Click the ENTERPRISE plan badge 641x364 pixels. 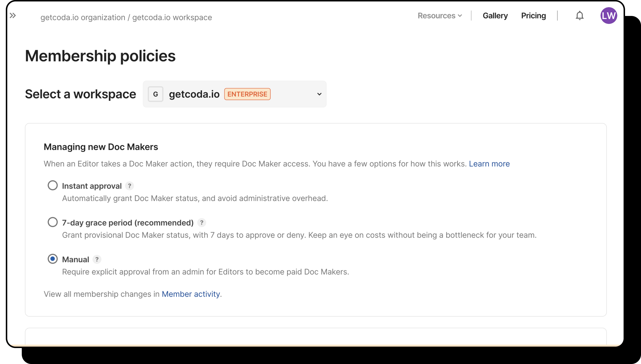click(x=247, y=94)
